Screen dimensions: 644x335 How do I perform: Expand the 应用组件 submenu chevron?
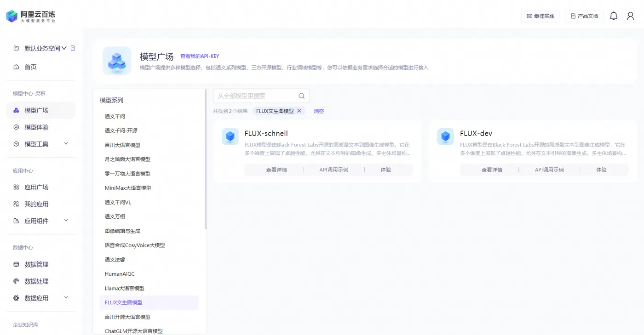coord(66,221)
